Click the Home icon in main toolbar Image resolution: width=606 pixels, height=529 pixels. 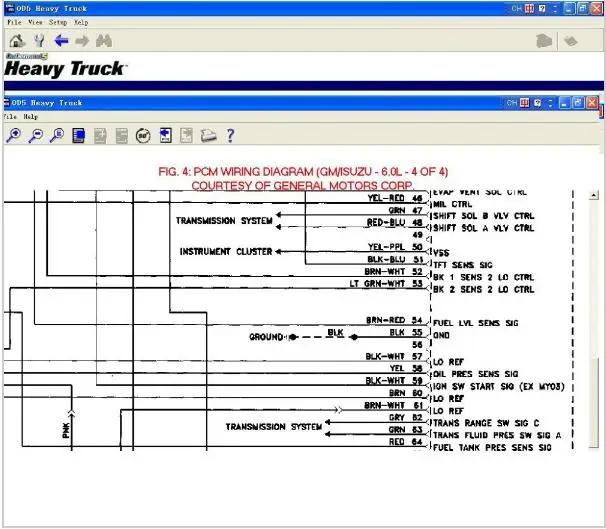tap(17, 41)
